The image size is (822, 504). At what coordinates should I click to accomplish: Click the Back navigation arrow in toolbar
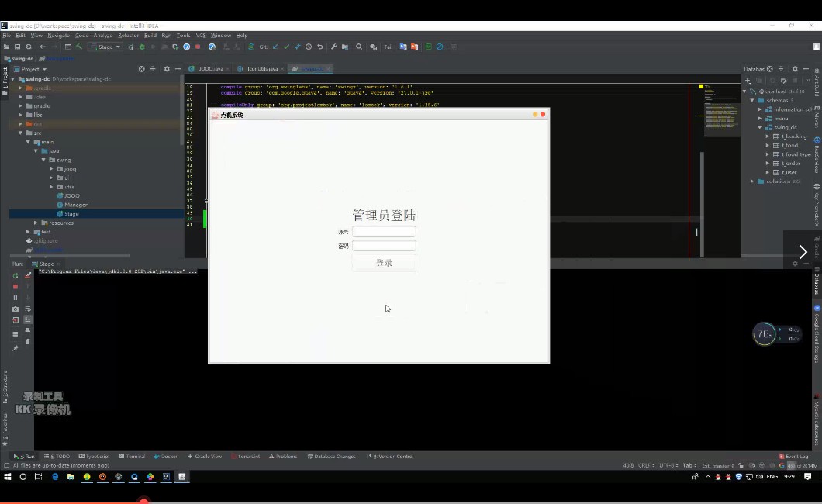43,47
